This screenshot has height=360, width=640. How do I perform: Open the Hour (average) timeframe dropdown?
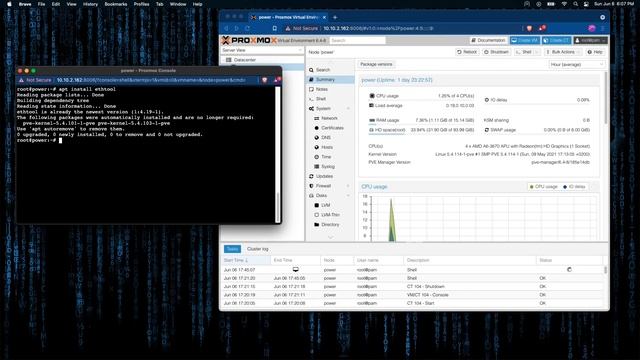(576, 64)
